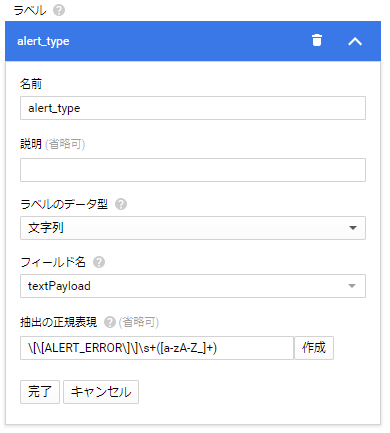Focus the 名前 input containing alert_type
Viewport: 390px width, 433px height.
coord(193,108)
